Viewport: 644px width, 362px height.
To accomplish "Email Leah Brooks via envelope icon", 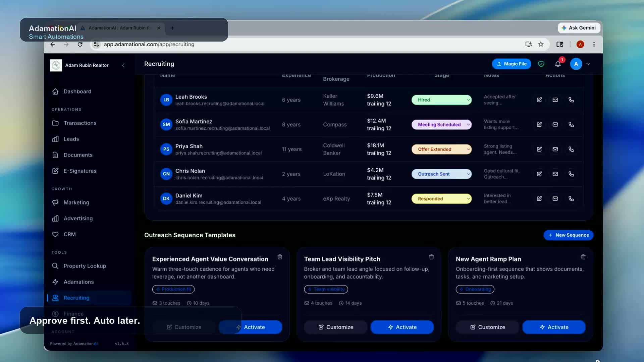I will [x=555, y=100].
